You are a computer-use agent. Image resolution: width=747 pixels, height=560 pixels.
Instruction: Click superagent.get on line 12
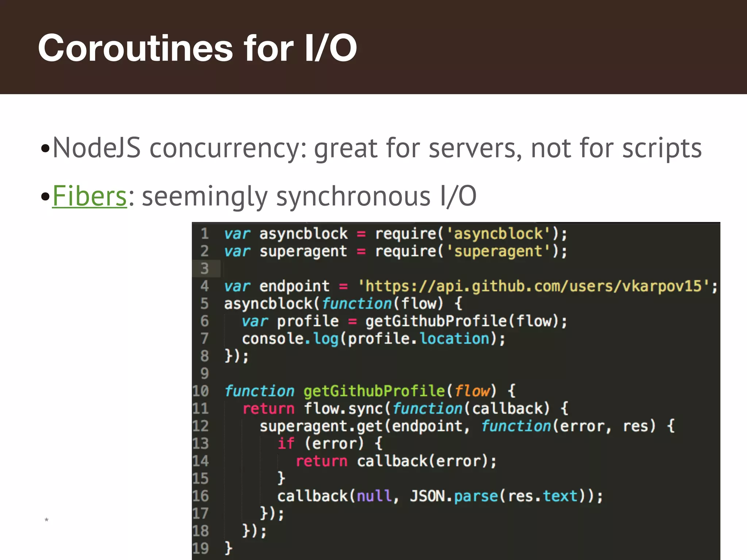point(321,426)
